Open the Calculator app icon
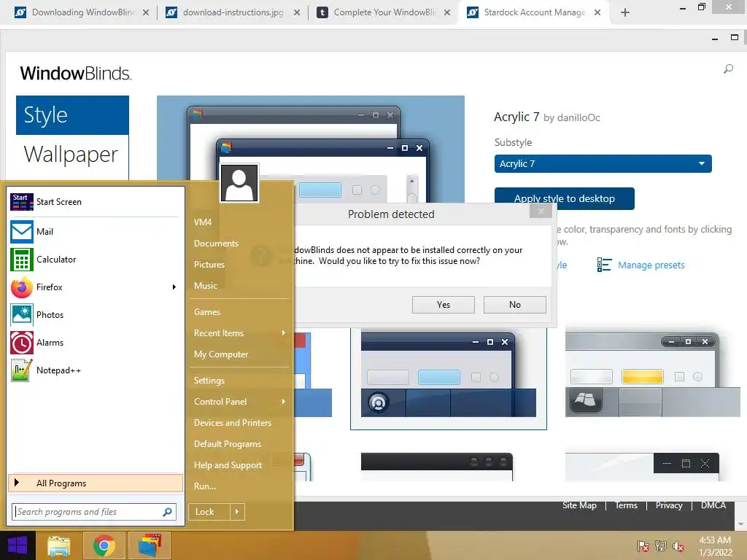Viewport: 747px width, 560px height. 21,260
